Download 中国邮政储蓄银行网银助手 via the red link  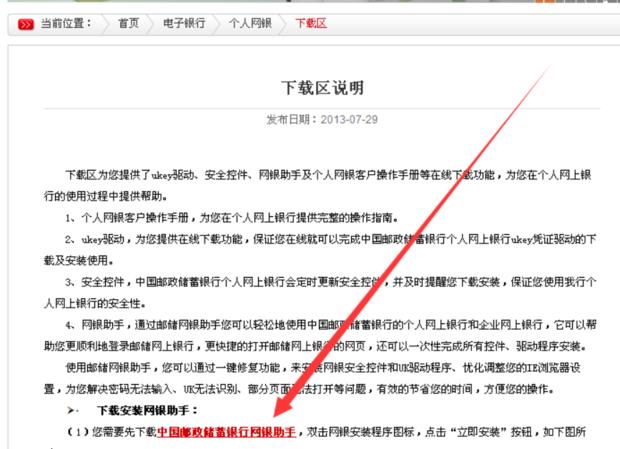[x=227, y=432]
